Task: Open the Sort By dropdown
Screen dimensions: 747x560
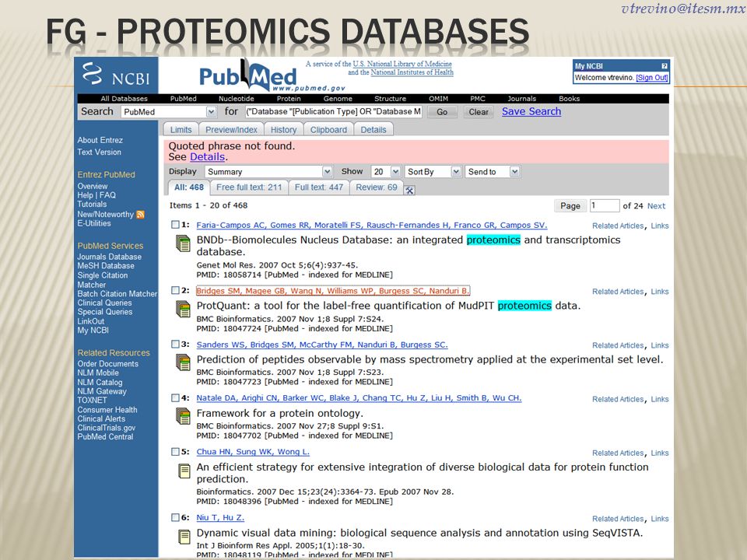Action: pos(433,171)
